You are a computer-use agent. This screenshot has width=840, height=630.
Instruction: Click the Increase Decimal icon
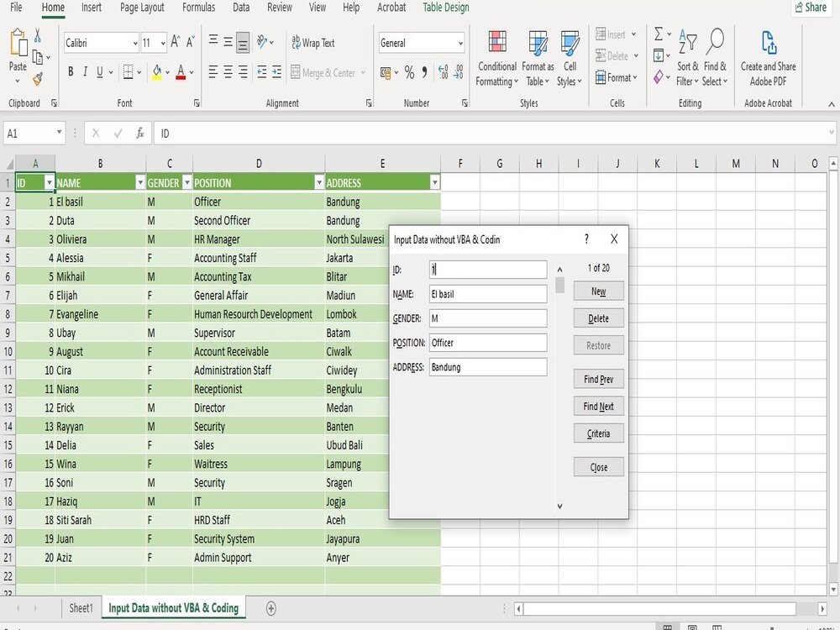[x=443, y=72]
